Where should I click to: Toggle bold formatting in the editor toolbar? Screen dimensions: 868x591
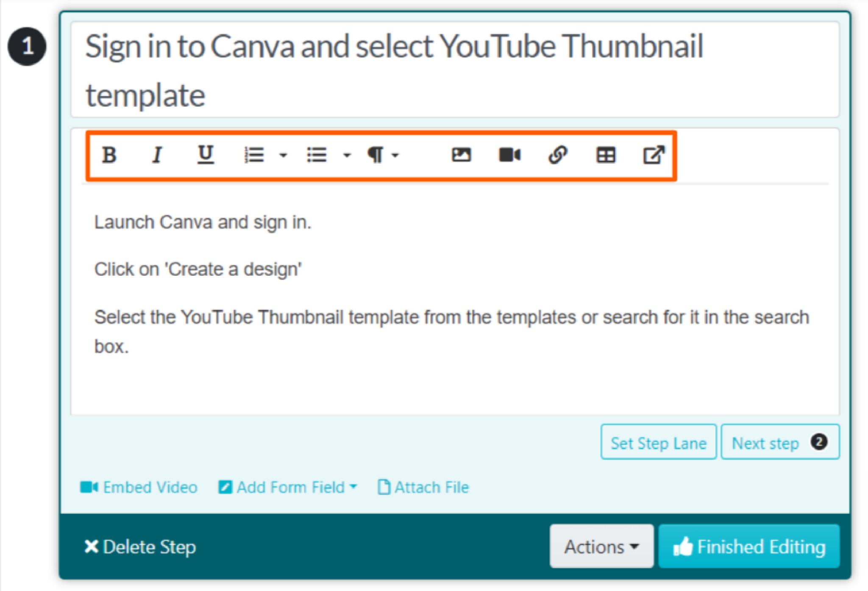click(x=109, y=155)
